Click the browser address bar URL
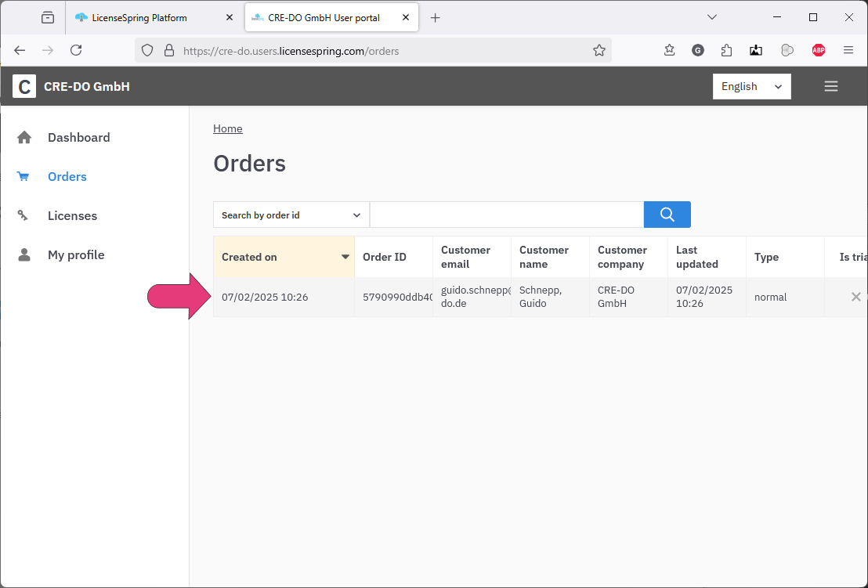The width and height of the screenshot is (868, 588). click(291, 51)
